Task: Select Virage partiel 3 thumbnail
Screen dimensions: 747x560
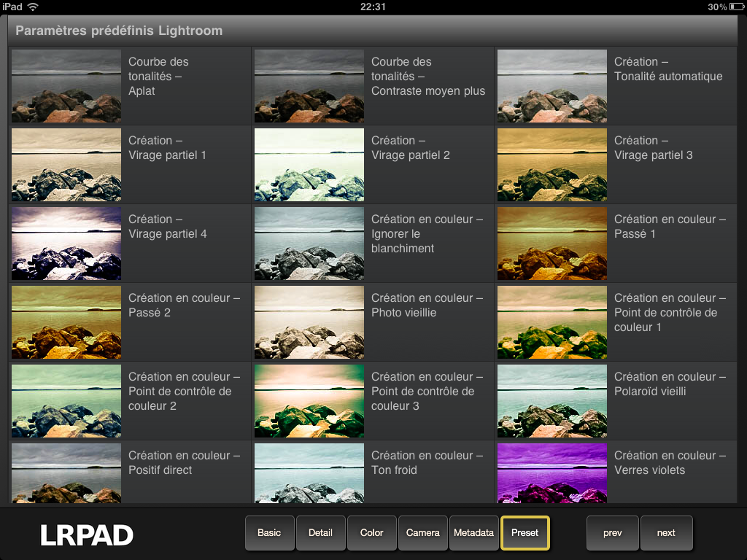Action: (552, 165)
